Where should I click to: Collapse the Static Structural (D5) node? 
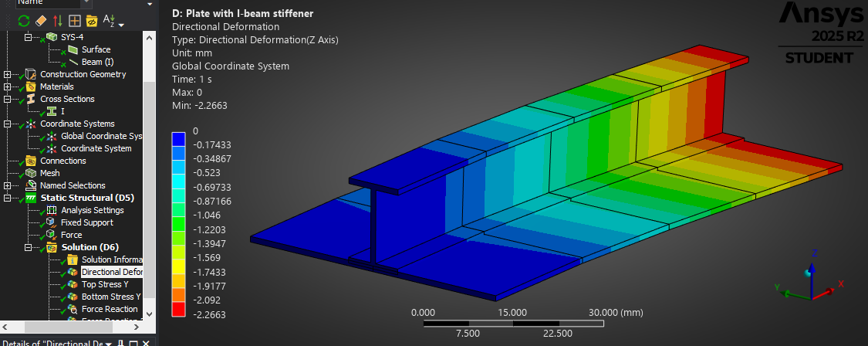(x=7, y=198)
